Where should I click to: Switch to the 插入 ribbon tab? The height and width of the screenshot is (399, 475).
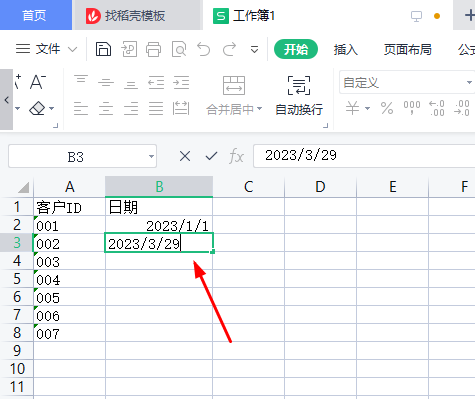346,50
